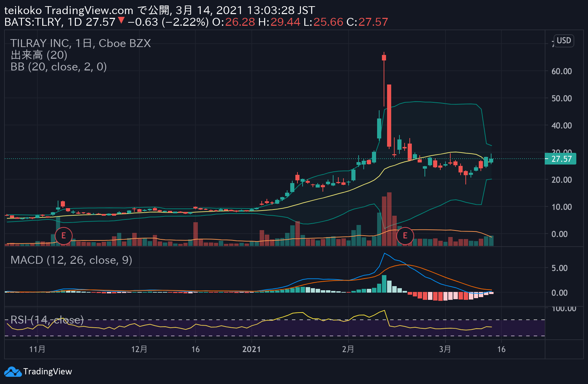Select the BB (20, close, 2, 0) label
Viewport: 588px width, 384px height.
tap(59, 67)
